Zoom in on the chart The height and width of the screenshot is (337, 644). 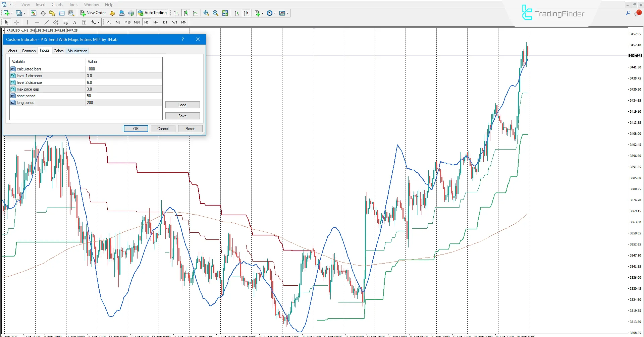(x=206, y=13)
